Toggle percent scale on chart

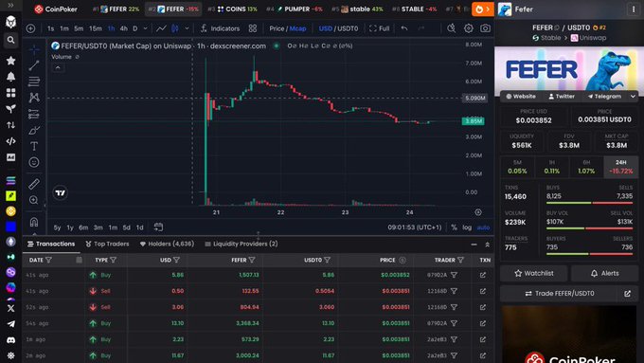tap(454, 227)
